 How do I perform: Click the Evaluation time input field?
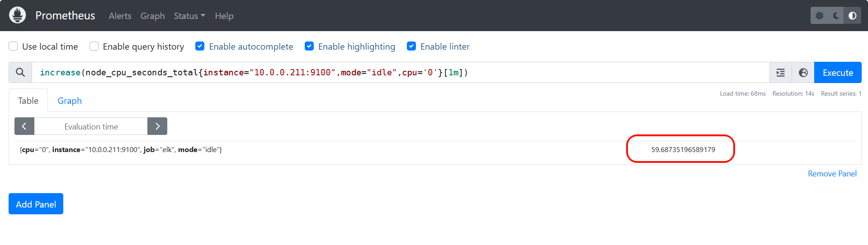pos(91,127)
